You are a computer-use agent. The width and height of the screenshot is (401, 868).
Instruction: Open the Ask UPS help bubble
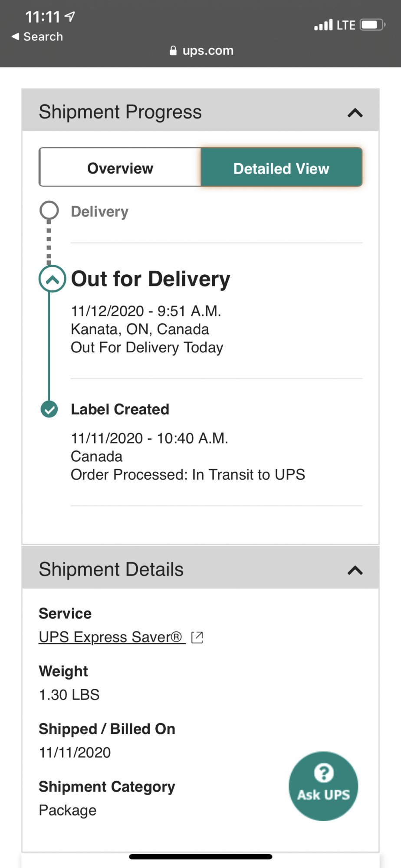tap(323, 786)
